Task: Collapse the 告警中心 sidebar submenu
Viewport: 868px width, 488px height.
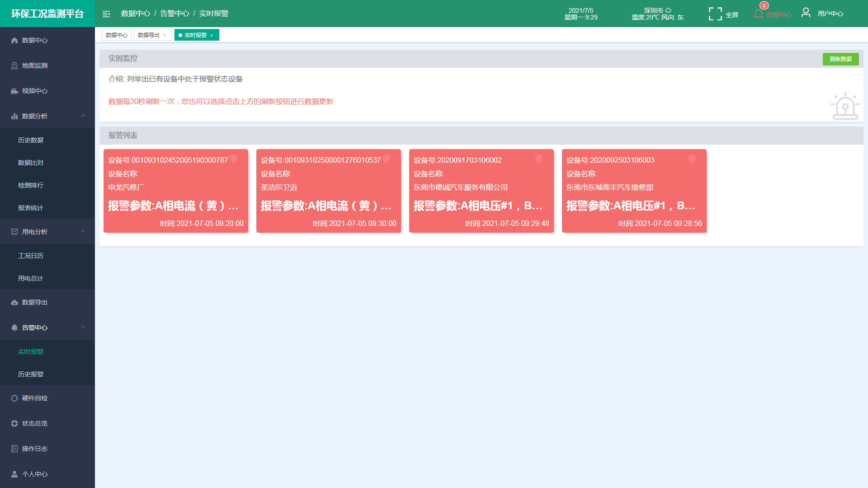Action: [83, 327]
